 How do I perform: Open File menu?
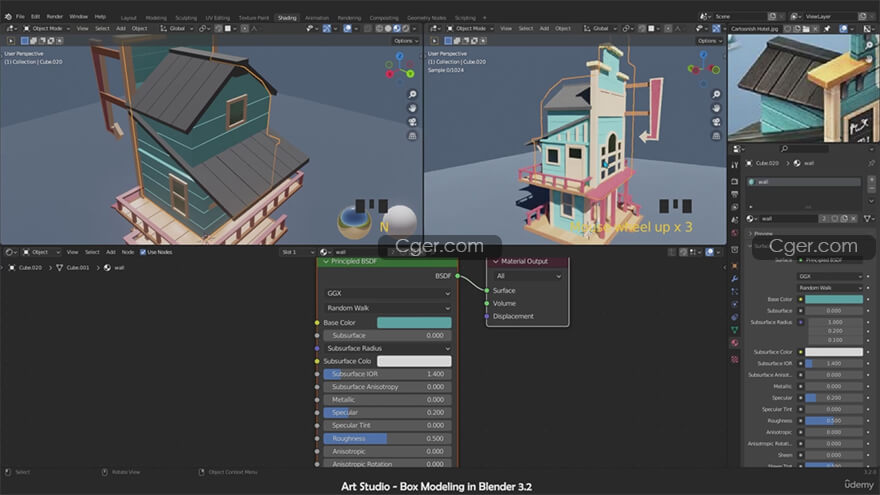tap(20, 17)
